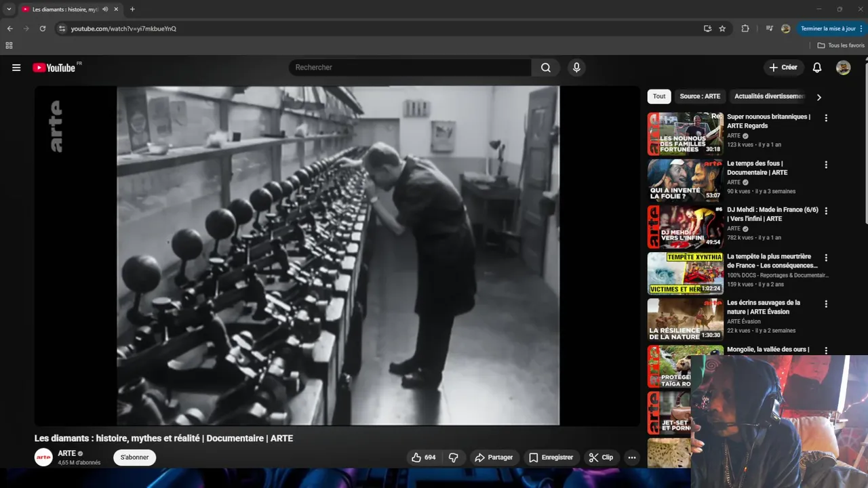This screenshot has height=488, width=868.
Task: Open Mongolie, la vallée des ours title
Action: tap(768, 350)
